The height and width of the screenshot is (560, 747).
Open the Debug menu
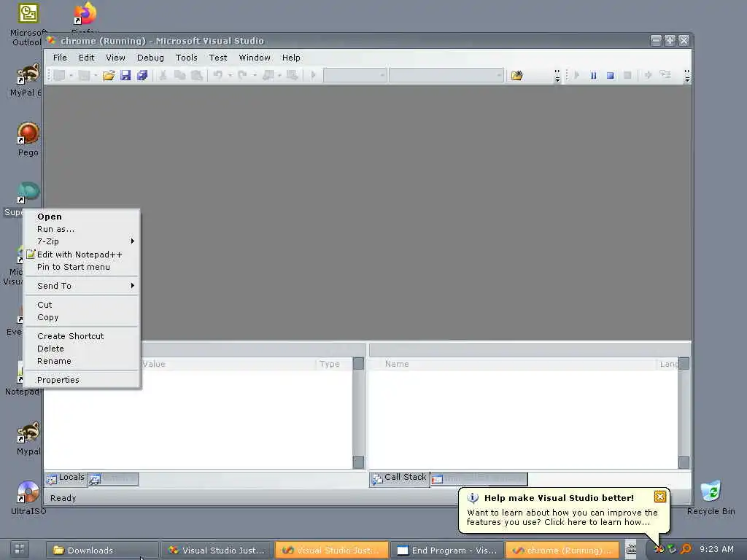pyautogui.click(x=150, y=58)
